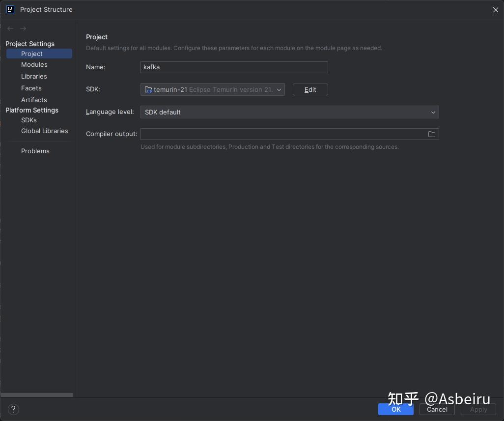
Task: Open the Language level dropdown
Action: tap(289, 112)
